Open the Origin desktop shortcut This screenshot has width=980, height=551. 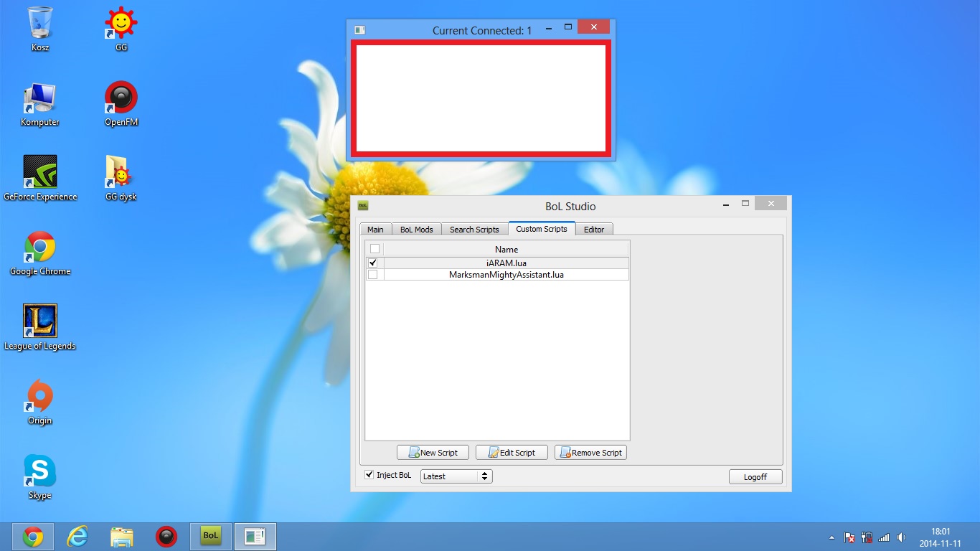40,402
